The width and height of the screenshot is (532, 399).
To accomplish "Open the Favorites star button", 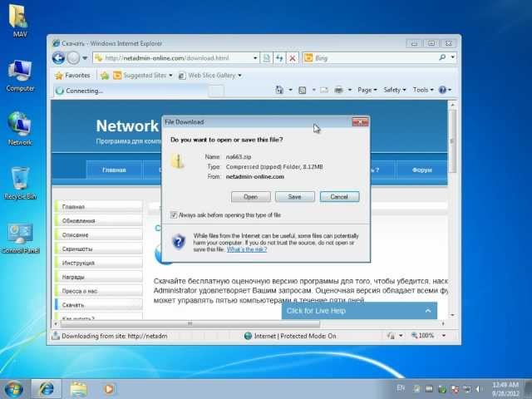I will point(72,76).
